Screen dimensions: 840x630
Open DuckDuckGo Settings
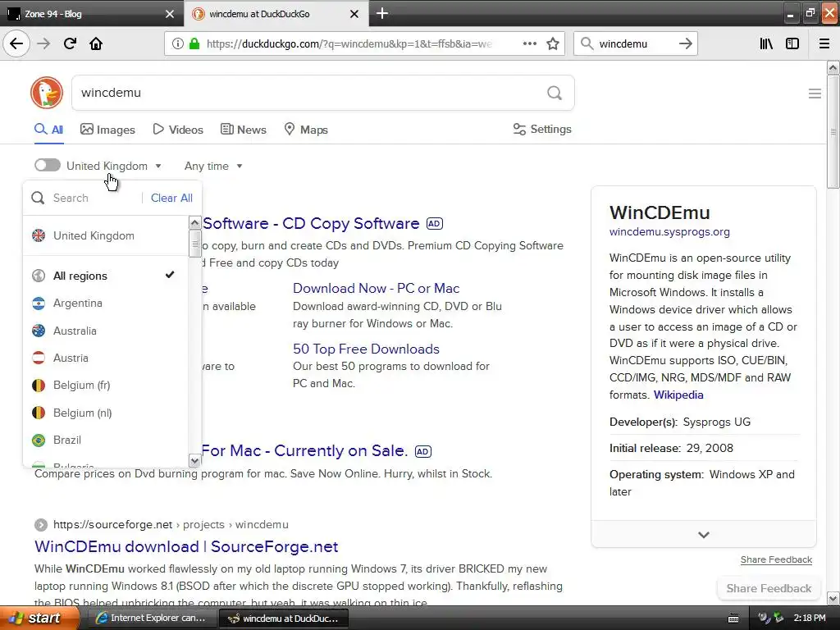click(x=542, y=129)
